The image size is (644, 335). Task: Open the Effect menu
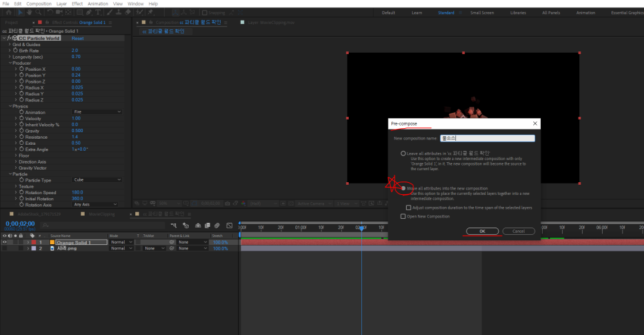(77, 4)
